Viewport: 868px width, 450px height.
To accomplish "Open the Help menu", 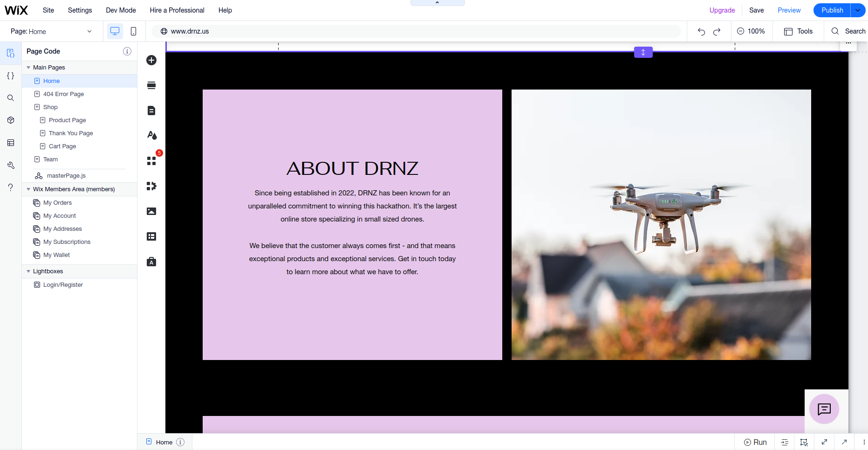I will click(x=225, y=10).
